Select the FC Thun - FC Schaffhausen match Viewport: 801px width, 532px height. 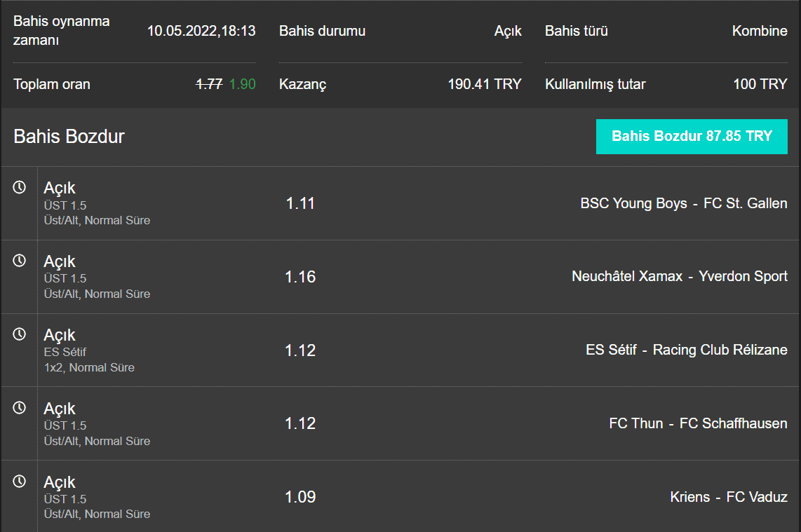click(x=699, y=423)
